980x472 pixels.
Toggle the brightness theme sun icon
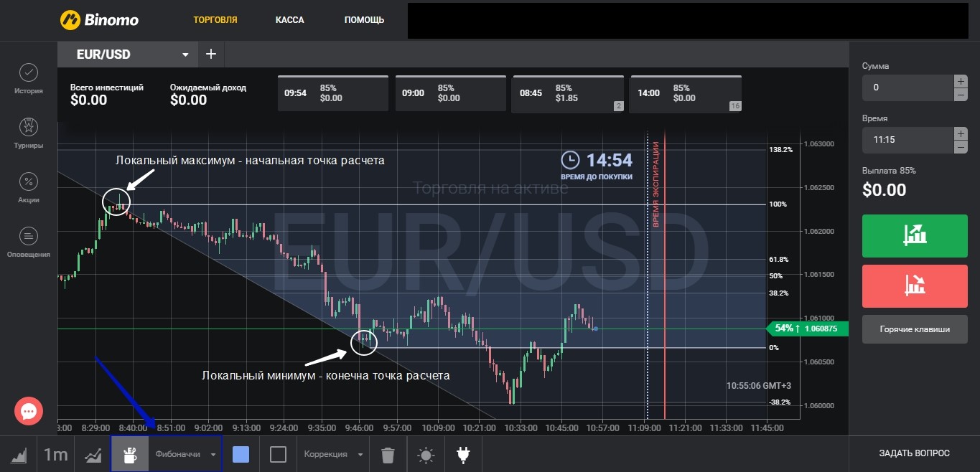(426, 455)
